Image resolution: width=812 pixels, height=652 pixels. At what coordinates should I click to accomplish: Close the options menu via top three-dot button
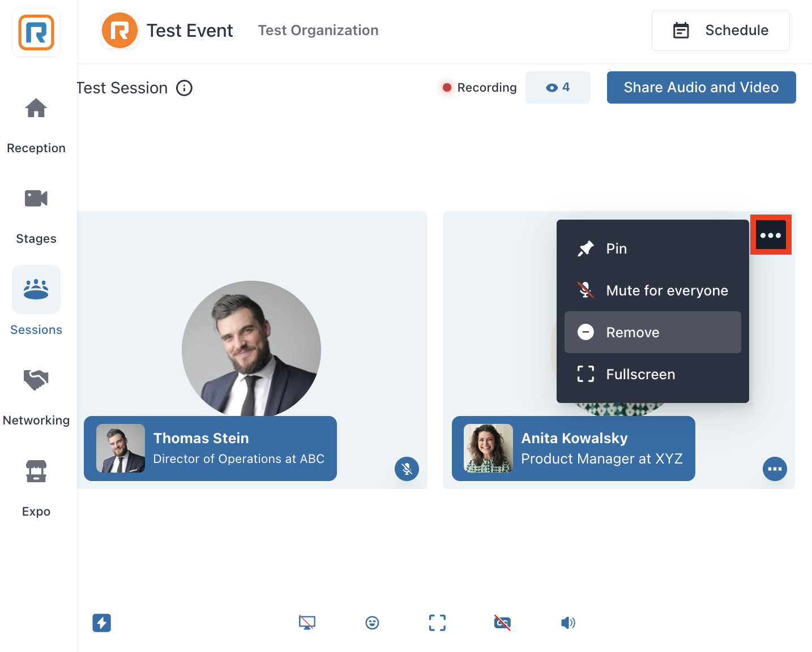[771, 235]
